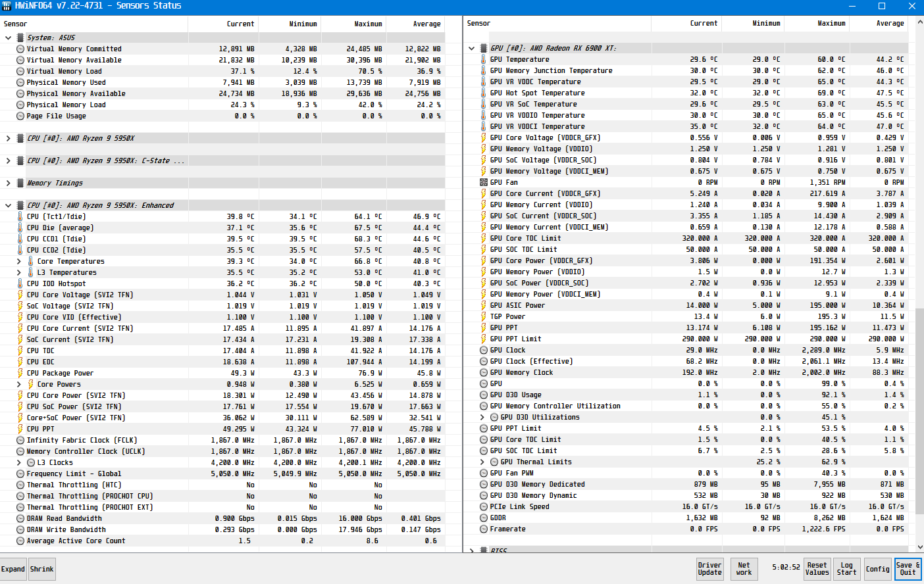
Task: Select the CPU PPT row label
Action: click(x=41, y=429)
